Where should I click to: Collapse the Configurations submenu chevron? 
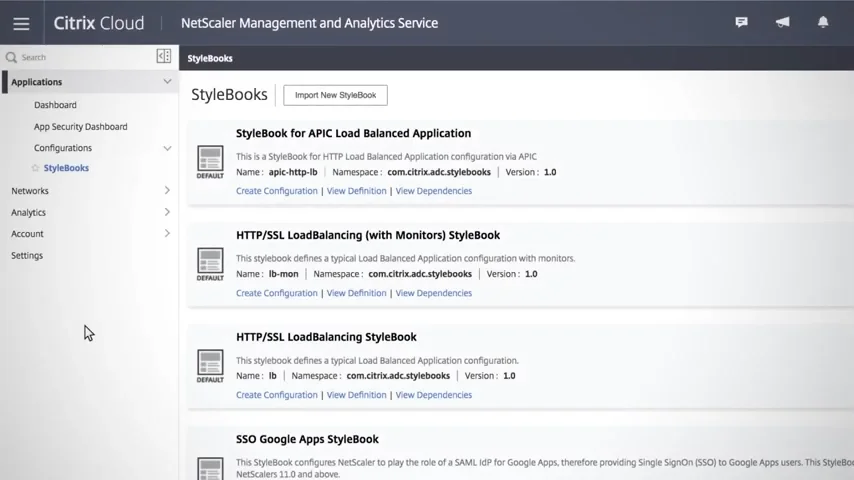pos(167,148)
